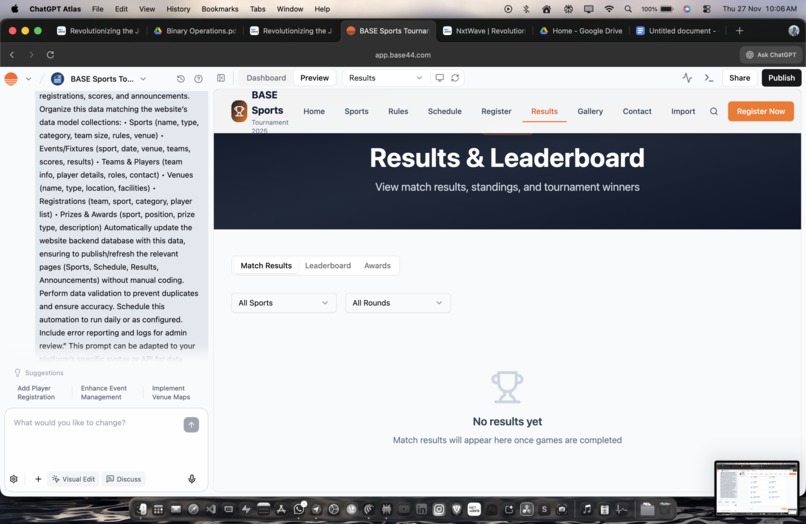The width and height of the screenshot is (806, 524).
Task: Switch to Home - Google Drive tab
Action: (x=581, y=31)
